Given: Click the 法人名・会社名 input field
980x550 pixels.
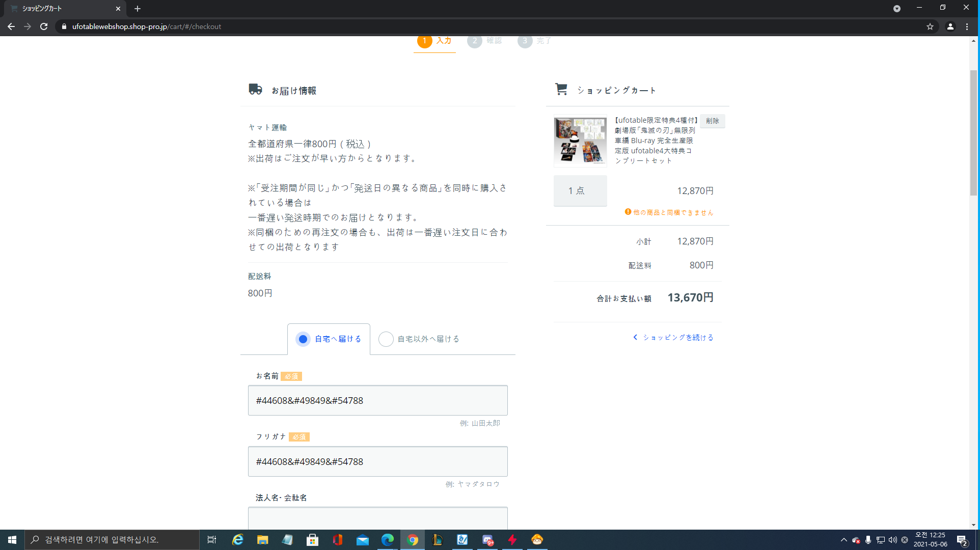Looking at the screenshot, I should tap(377, 518).
